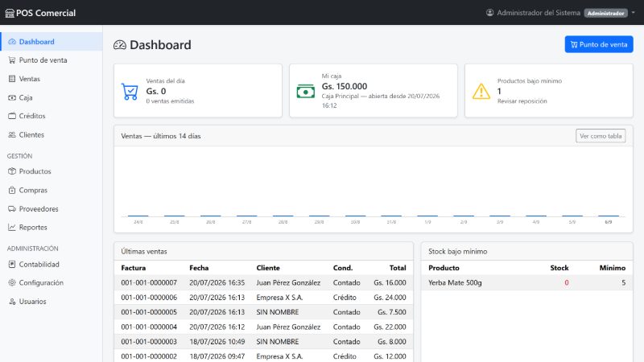Click invoice 001-001-0000003
The height and width of the screenshot is (362, 644).
[149, 342]
